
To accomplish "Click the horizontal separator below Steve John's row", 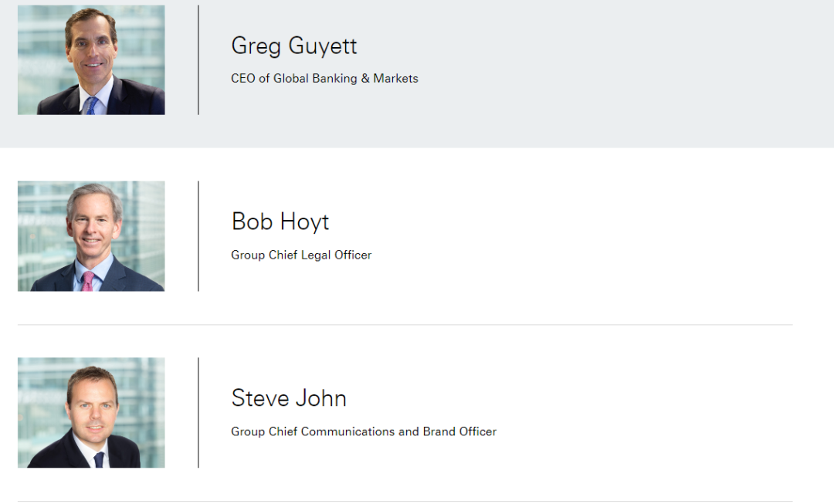I will coord(405,501).
